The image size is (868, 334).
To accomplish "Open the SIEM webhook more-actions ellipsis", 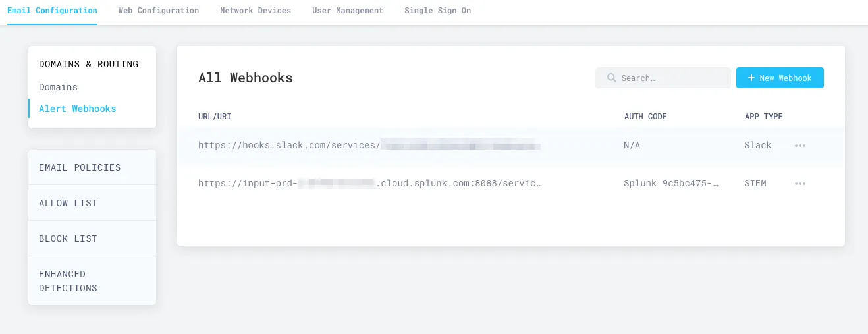I will (800, 184).
